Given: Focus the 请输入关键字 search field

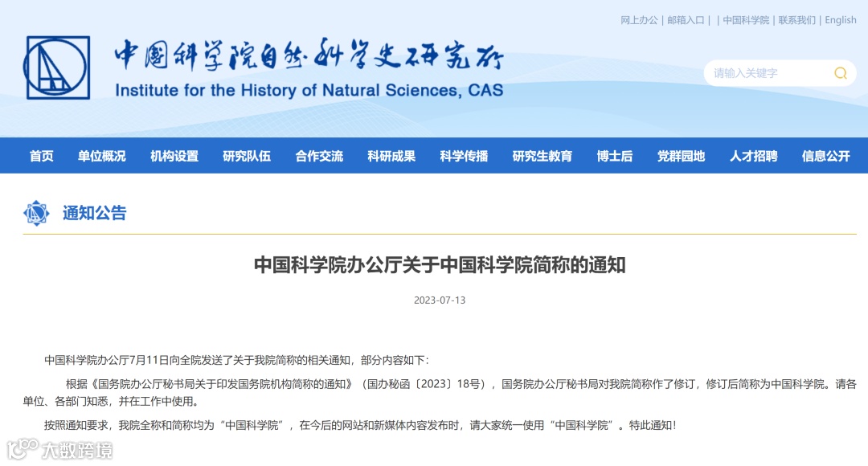Looking at the screenshot, I should [780, 73].
